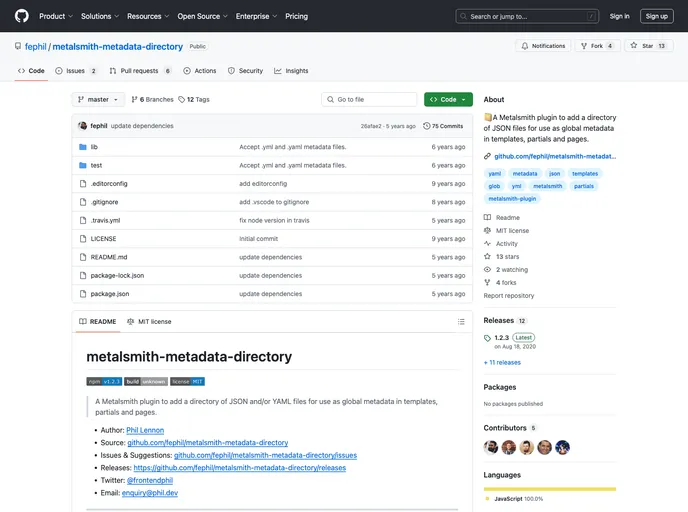Screen dimensions: 688x512
Task: Open the .gitignore file
Action: pos(104,202)
